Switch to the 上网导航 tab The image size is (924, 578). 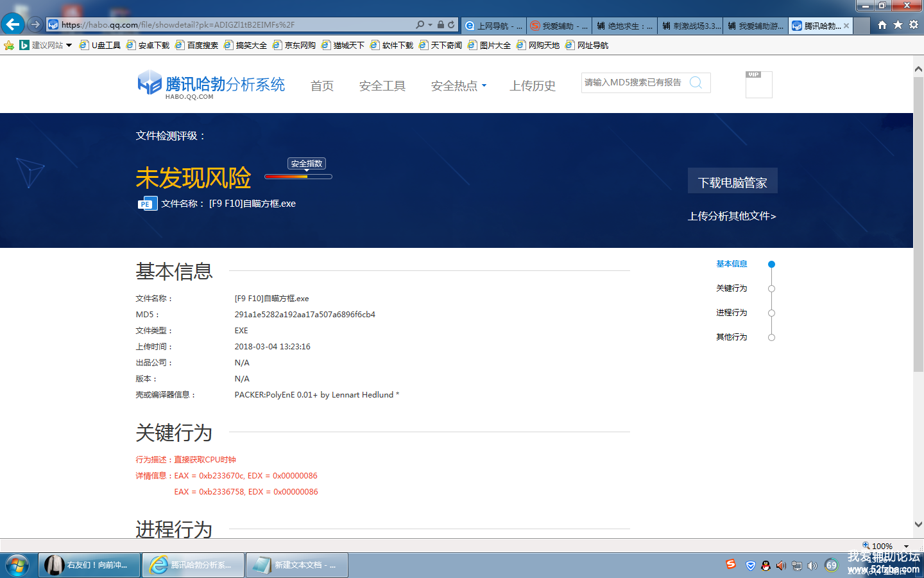pyautogui.click(x=493, y=26)
